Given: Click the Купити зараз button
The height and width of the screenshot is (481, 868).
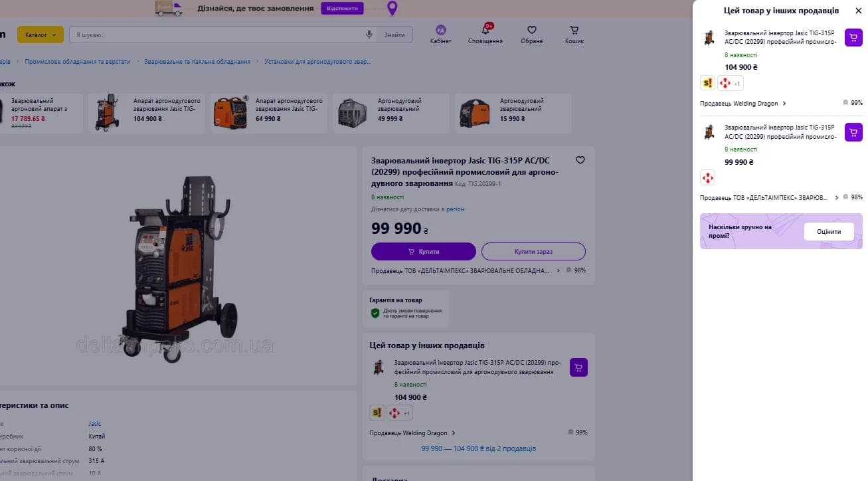Looking at the screenshot, I should pyautogui.click(x=533, y=252).
